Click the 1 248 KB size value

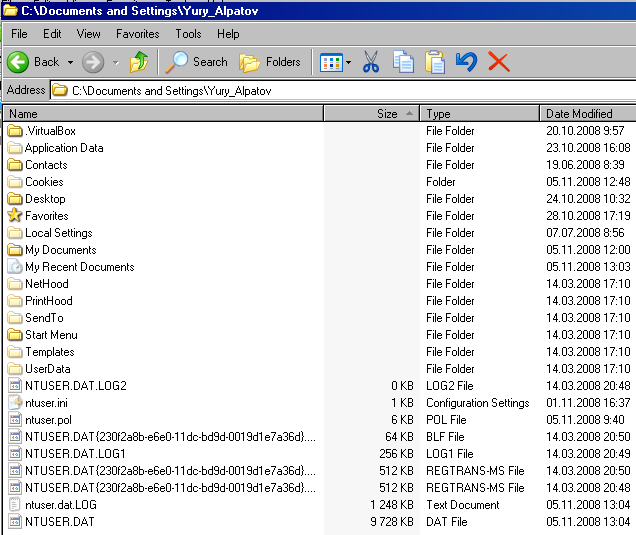(392, 505)
